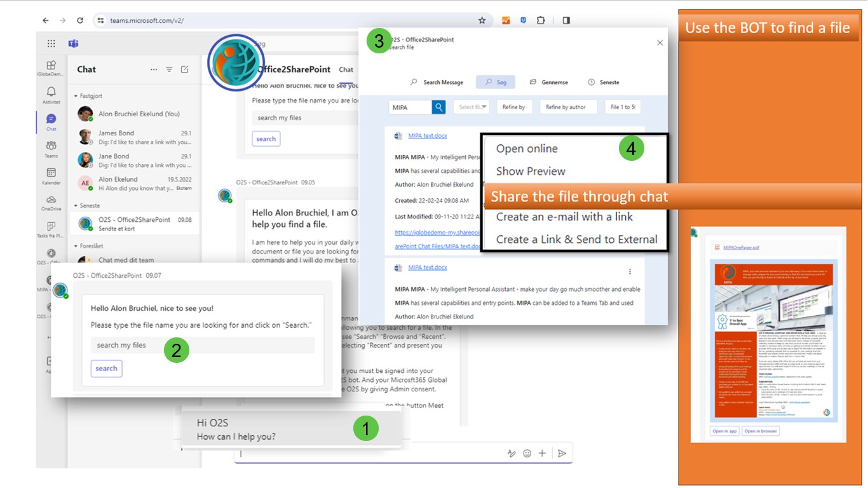Click search button in the 09.07 card

(x=106, y=369)
